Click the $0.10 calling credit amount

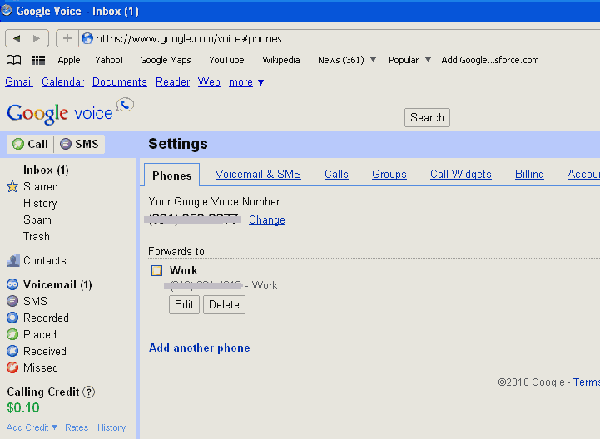23,408
